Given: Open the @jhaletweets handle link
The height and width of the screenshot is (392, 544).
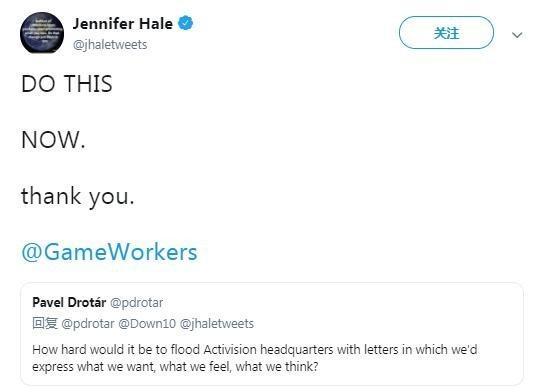Looking at the screenshot, I should pyautogui.click(x=110, y=45).
